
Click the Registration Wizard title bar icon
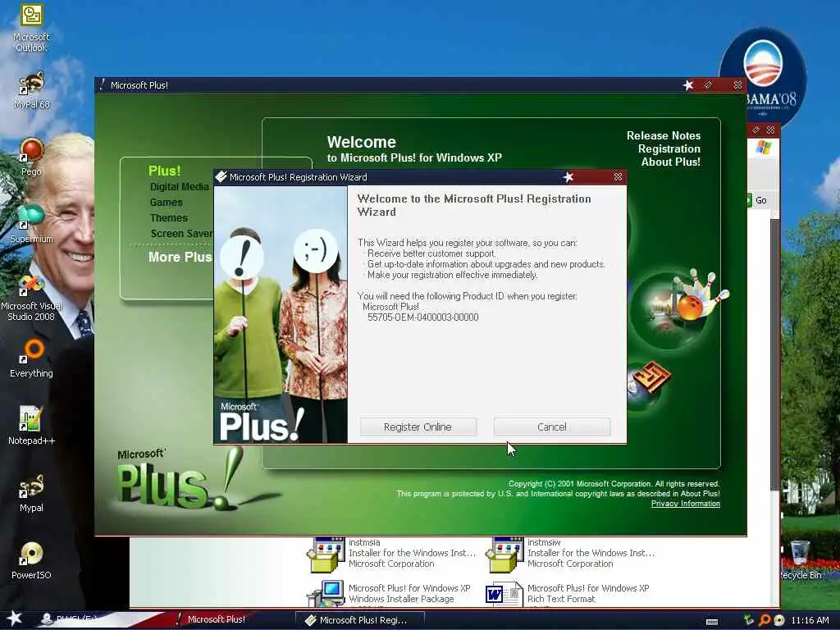click(221, 177)
